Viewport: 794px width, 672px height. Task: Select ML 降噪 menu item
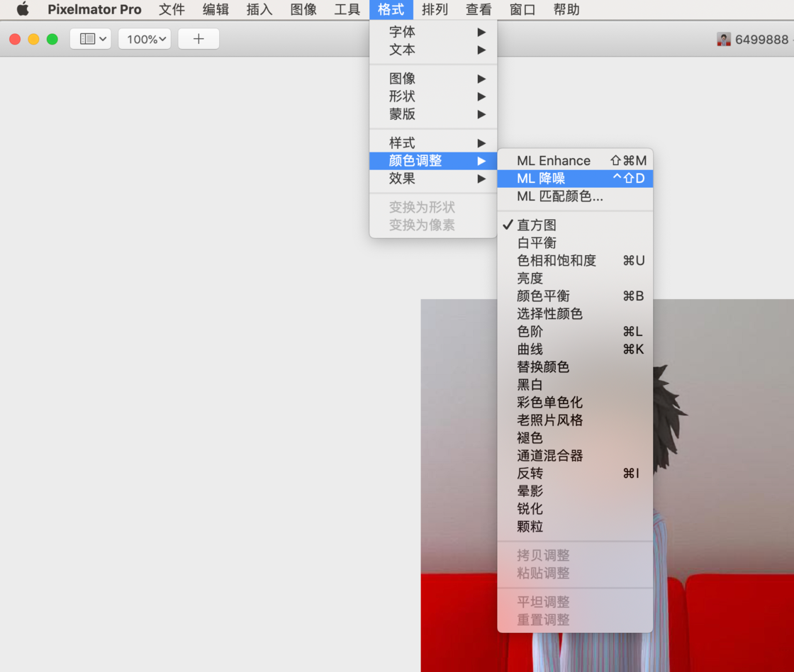click(x=575, y=178)
